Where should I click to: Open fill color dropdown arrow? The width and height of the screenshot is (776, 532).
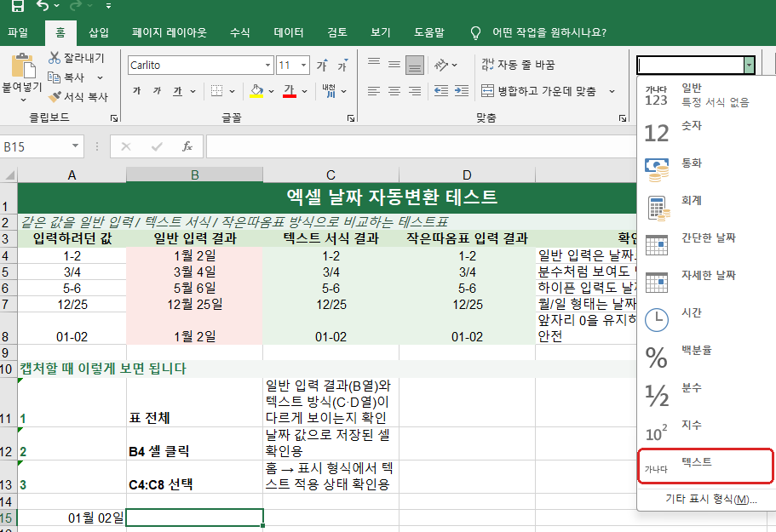click(271, 91)
